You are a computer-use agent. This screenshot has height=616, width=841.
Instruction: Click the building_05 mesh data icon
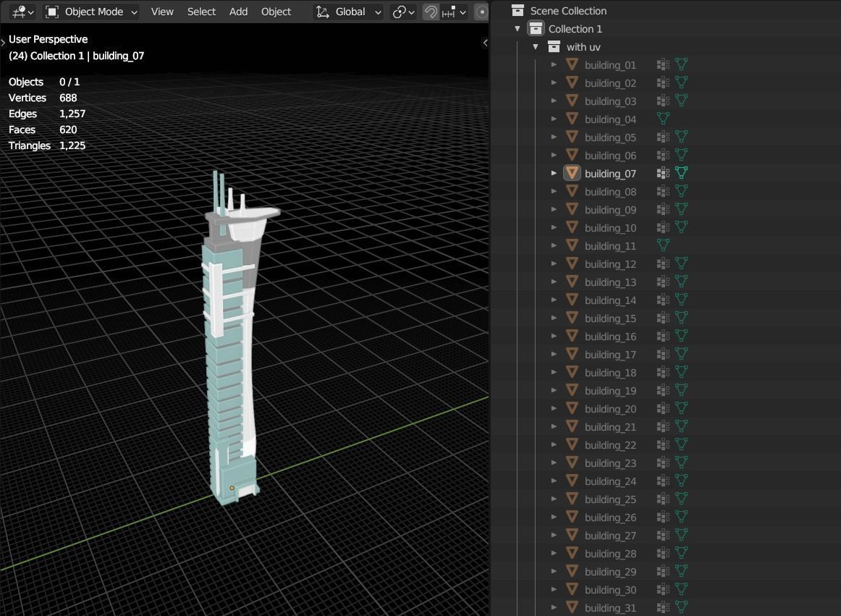pyautogui.click(x=681, y=137)
